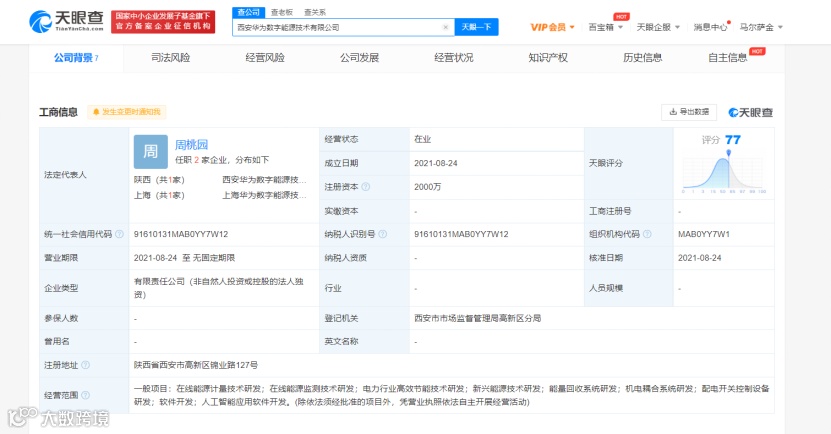
Task: Select the 统一社会信用代码 value 91610131MAB0YY7W12
Action: (181, 234)
